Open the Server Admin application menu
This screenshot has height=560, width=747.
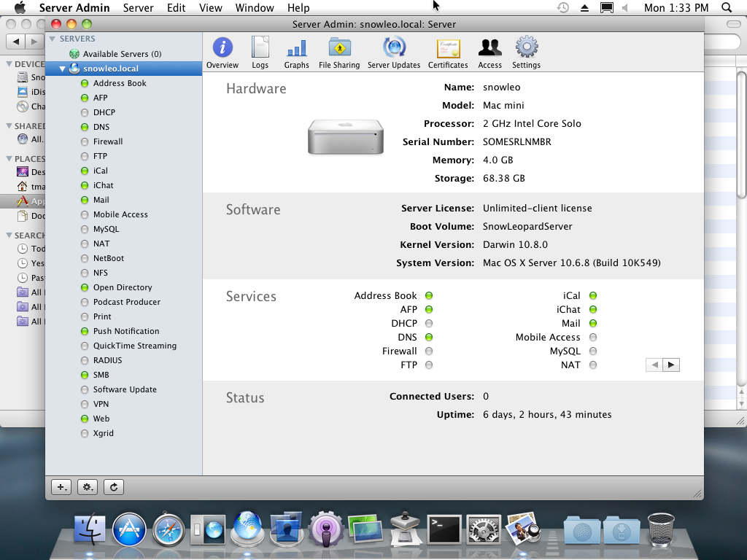tap(74, 7)
